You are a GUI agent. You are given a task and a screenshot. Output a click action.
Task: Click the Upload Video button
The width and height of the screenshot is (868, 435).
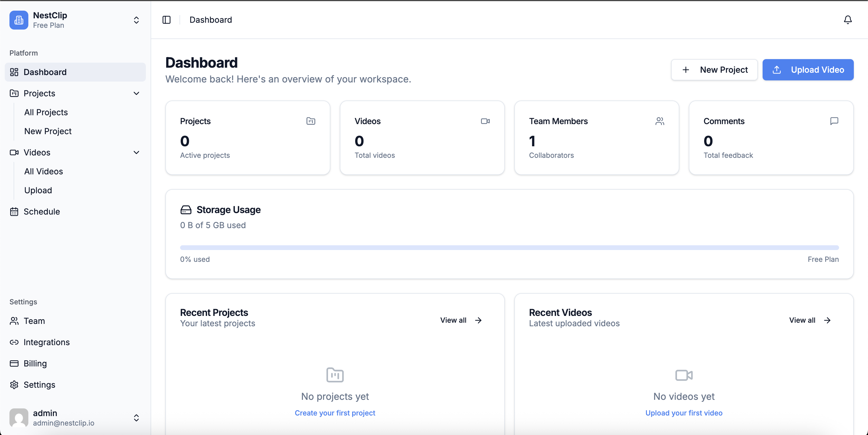[808, 70]
